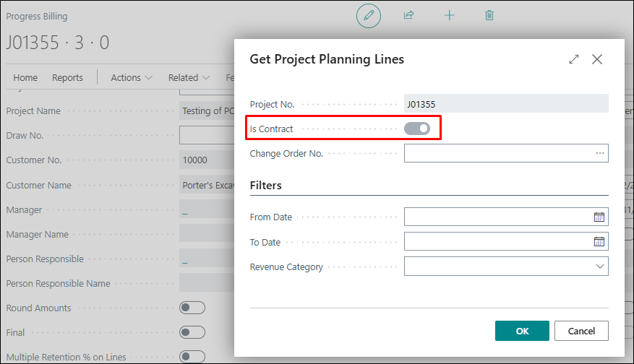Toggle the Is Contract switch

click(417, 129)
